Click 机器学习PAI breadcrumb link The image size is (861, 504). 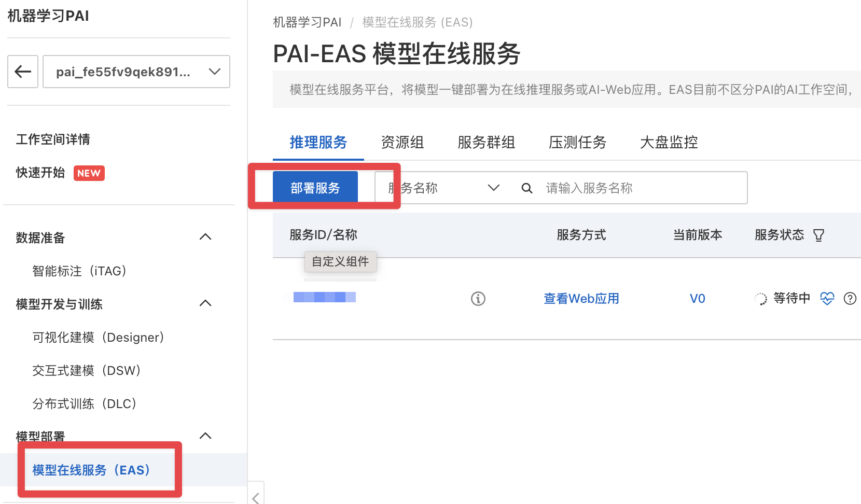[307, 22]
